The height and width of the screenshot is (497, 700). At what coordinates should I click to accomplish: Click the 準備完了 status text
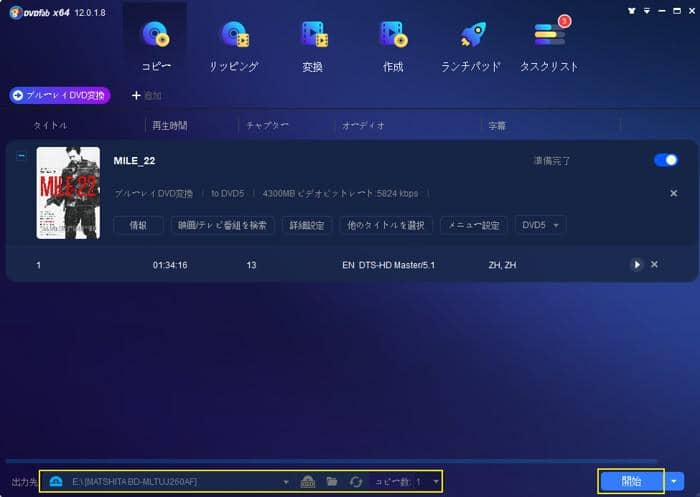click(552, 161)
